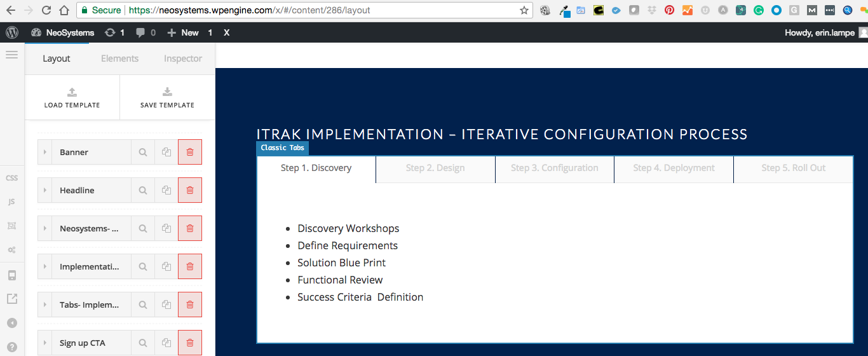The width and height of the screenshot is (868, 356).
Task: Toggle the responsive device preview icon
Action: (11, 275)
